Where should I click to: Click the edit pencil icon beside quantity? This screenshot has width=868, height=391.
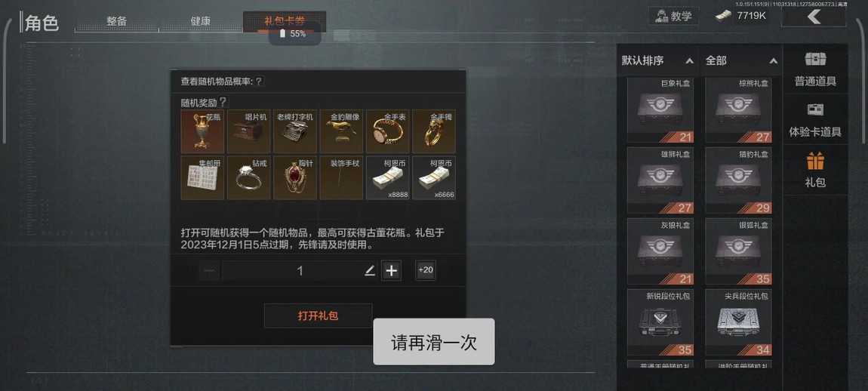[x=370, y=271]
